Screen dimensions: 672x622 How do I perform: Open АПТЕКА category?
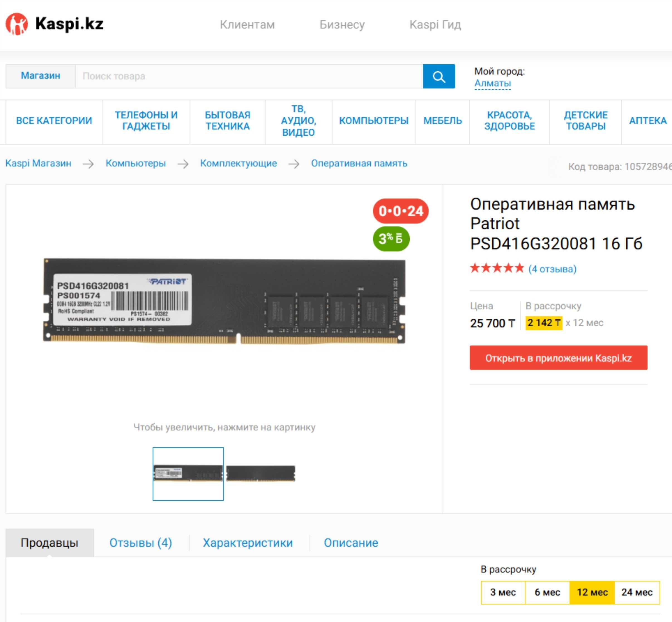[x=647, y=121]
